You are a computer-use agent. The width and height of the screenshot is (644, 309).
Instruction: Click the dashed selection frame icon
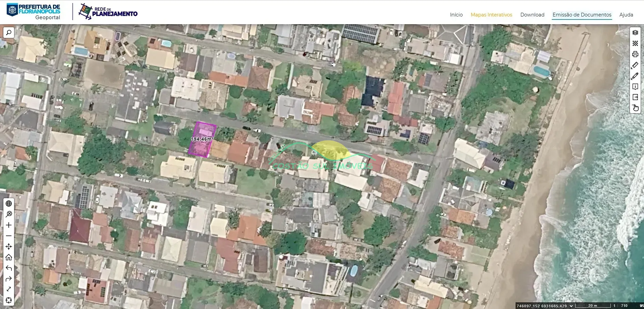(x=9, y=300)
